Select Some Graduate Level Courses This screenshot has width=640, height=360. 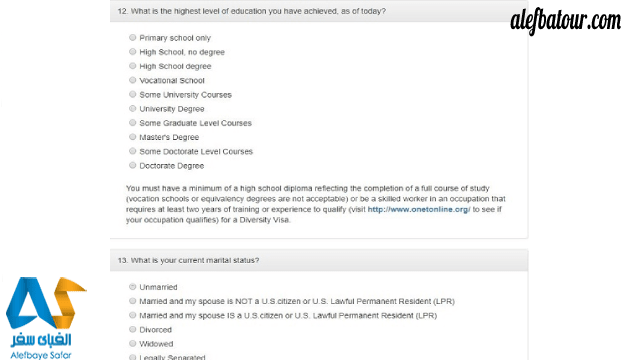coord(133,122)
